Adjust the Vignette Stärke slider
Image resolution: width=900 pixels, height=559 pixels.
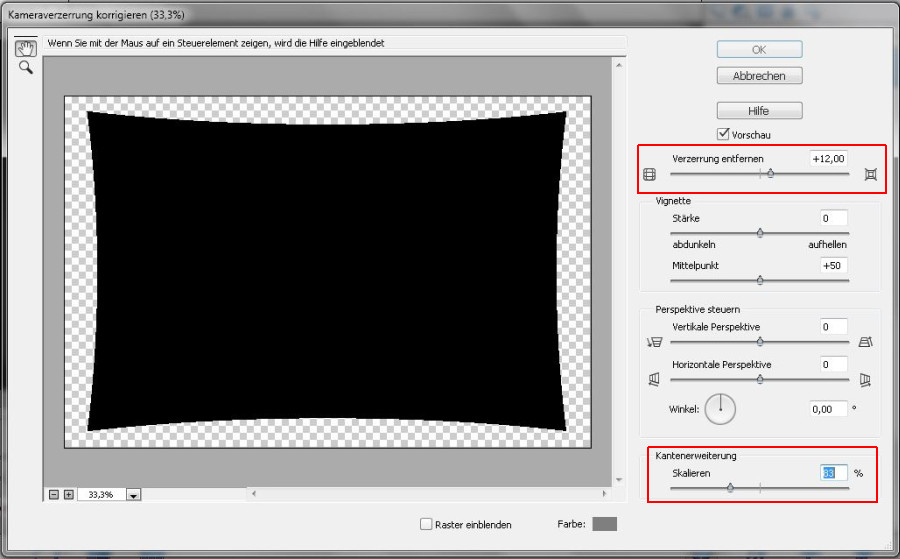pos(760,232)
